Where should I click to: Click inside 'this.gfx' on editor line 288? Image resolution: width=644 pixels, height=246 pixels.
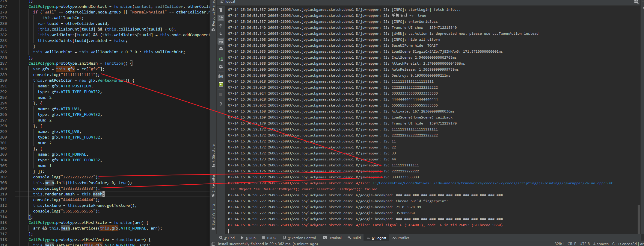[x=65, y=69]
